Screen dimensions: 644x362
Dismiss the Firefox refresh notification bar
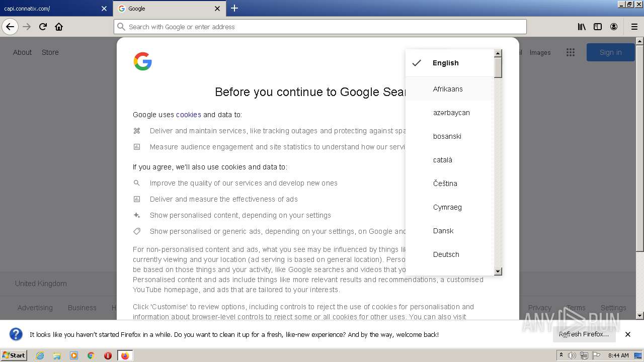(628, 334)
